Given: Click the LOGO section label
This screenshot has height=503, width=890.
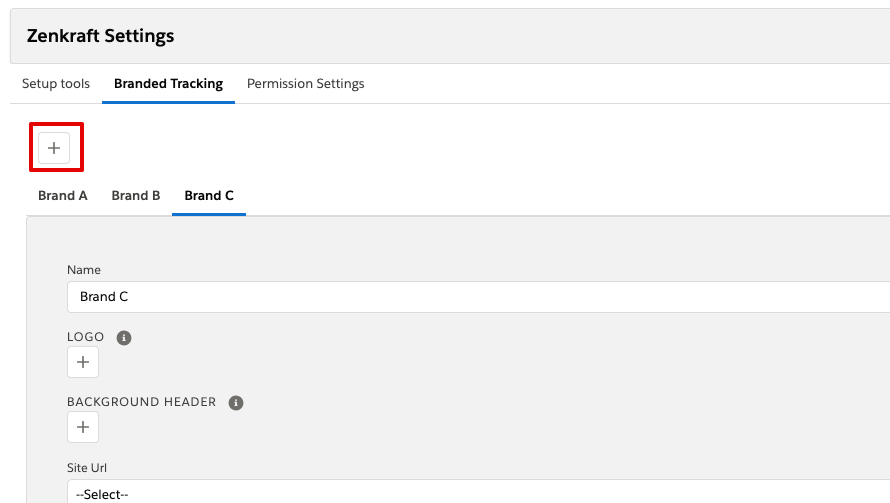Looking at the screenshot, I should click(x=86, y=337).
